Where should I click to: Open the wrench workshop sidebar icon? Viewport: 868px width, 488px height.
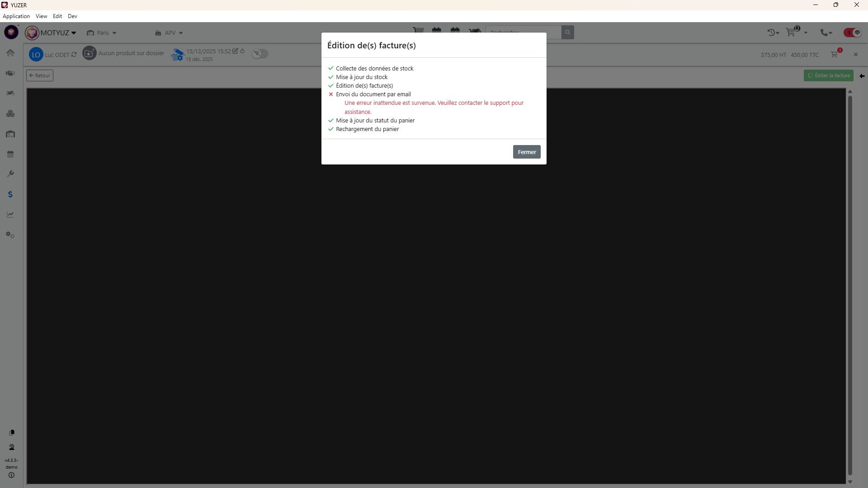pyautogui.click(x=10, y=174)
